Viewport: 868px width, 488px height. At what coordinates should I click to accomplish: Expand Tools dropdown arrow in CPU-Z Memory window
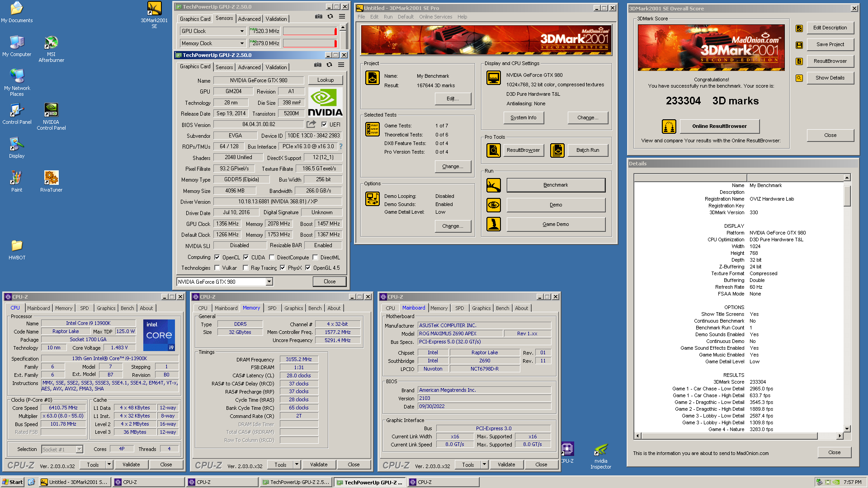[x=297, y=465]
